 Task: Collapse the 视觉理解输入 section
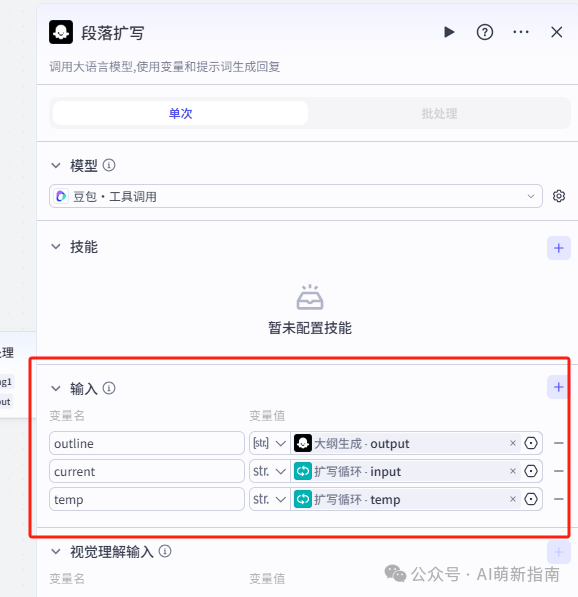(56, 551)
